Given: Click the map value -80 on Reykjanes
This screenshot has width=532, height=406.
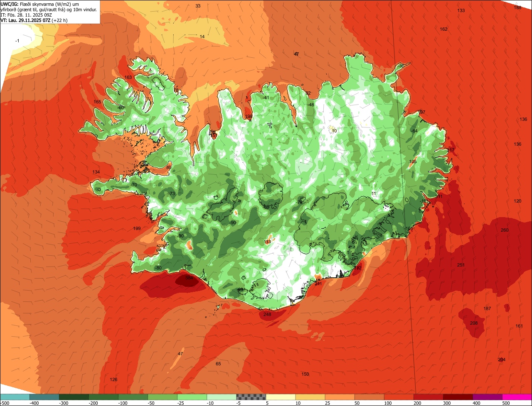Looking at the screenshot, I should pyautogui.click(x=158, y=268).
